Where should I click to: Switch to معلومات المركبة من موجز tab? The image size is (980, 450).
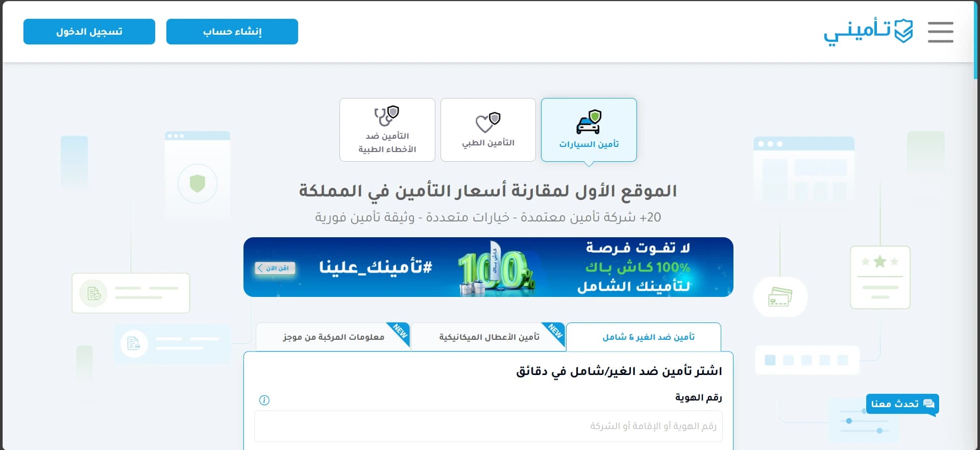333,337
